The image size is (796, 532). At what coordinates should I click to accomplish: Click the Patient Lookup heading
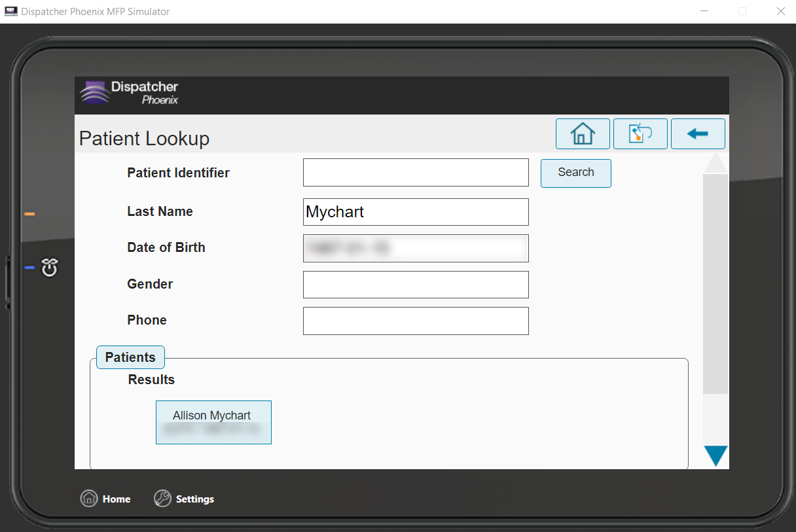coord(144,139)
